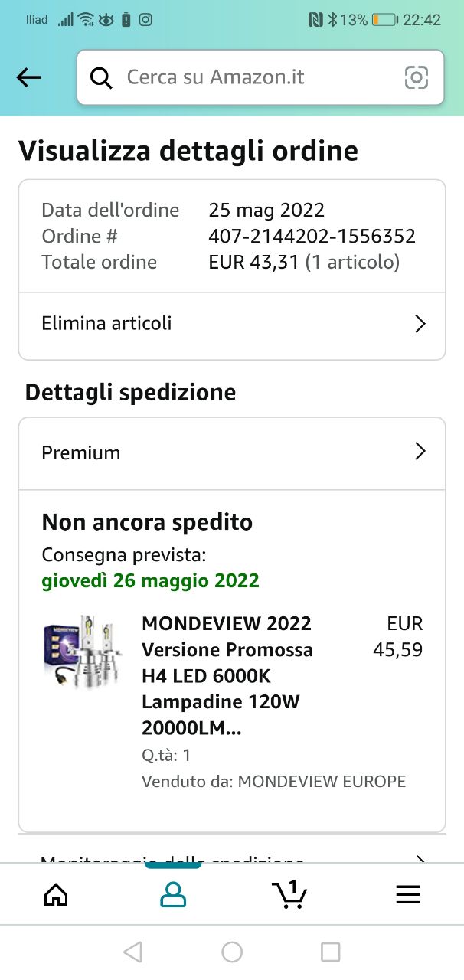The height and width of the screenshot is (980, 464).
Task: Focus the Cerca su Amazon.it search field
Action: coord(253,77)
